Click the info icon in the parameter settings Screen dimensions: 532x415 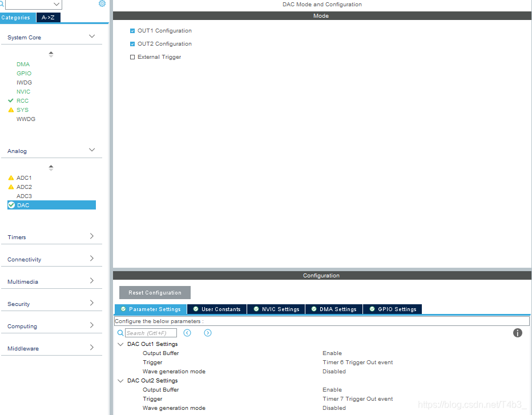[x=517, y=333]
